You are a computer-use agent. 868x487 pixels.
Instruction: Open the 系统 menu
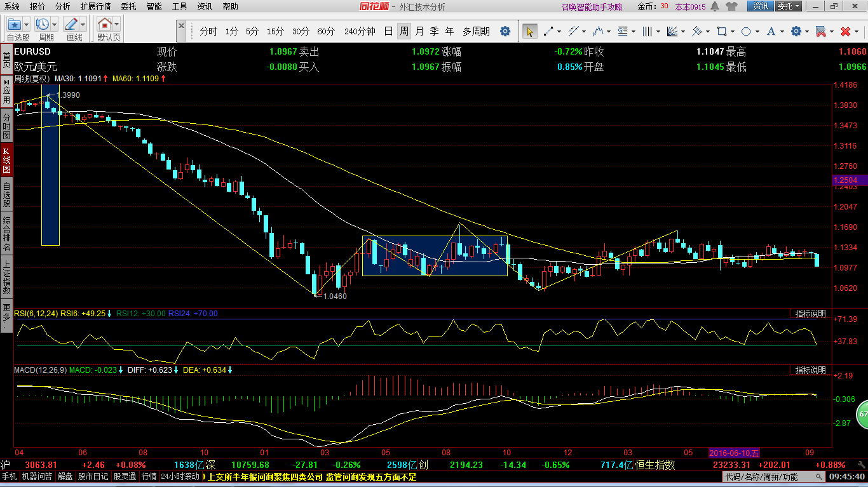pos(12,6)
